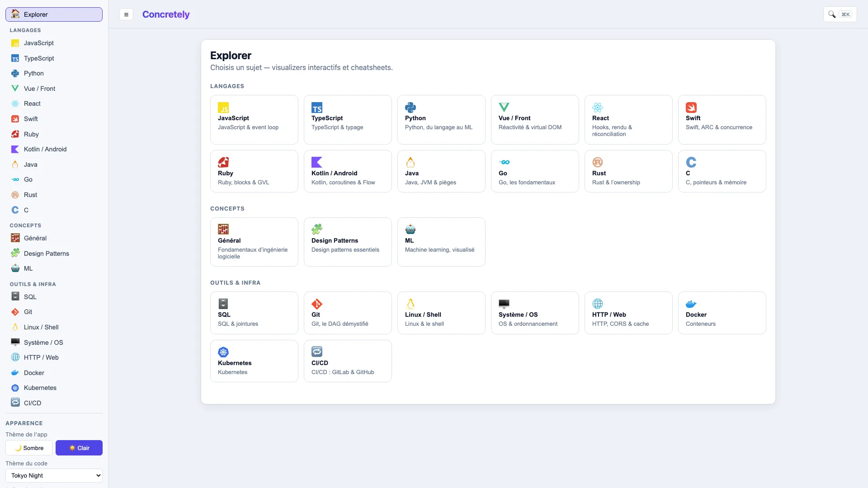Viewport: 868px width, 488px height.
Task: Click the Kotlin logo on the Kotlin / Android card
Action: [317, 162]
